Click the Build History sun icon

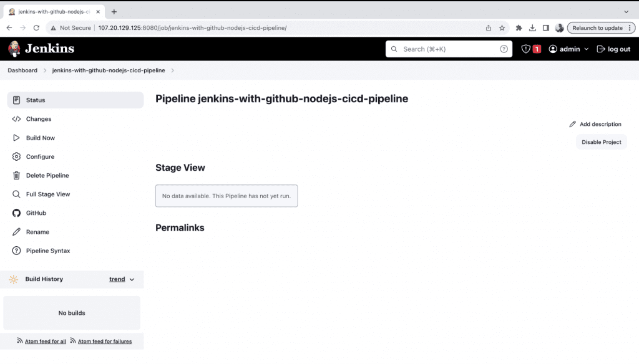pyautogui.click(x=14, y=279)
